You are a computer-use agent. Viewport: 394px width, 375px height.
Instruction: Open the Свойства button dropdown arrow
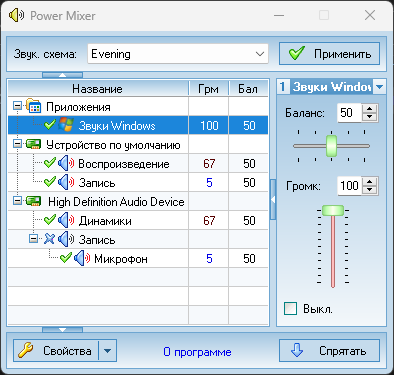click(107, 351)
